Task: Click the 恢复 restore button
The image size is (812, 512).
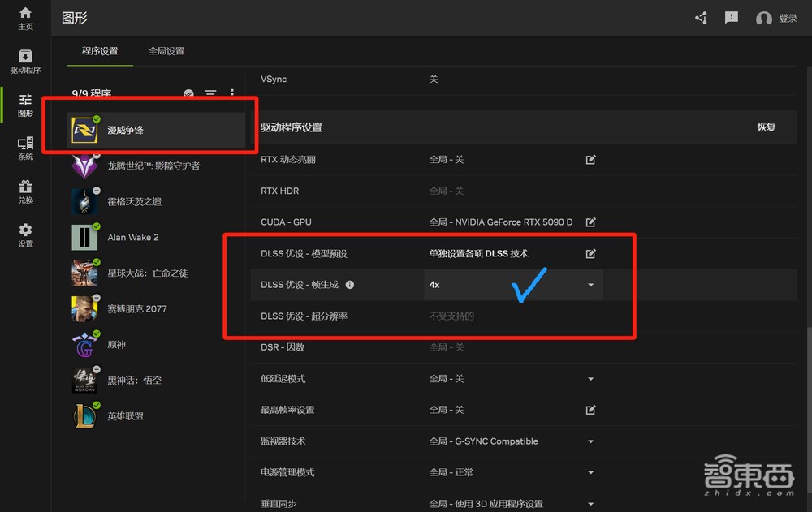Action: (767, 127)
